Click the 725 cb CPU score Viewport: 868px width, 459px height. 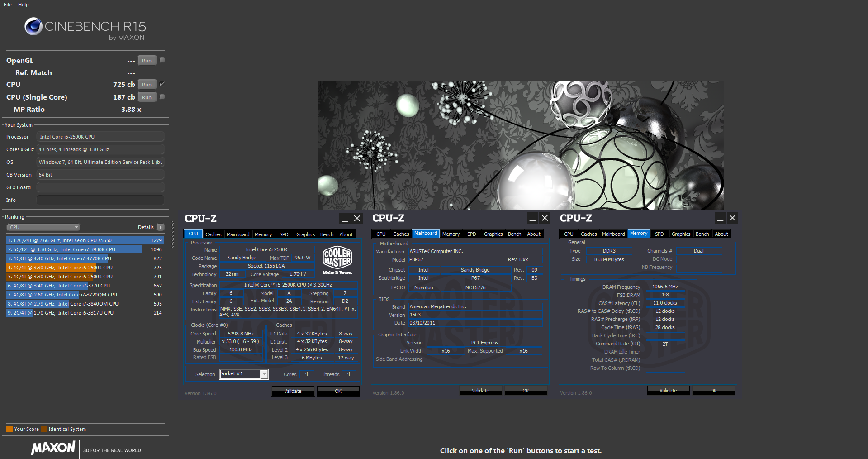coord(124,84)
